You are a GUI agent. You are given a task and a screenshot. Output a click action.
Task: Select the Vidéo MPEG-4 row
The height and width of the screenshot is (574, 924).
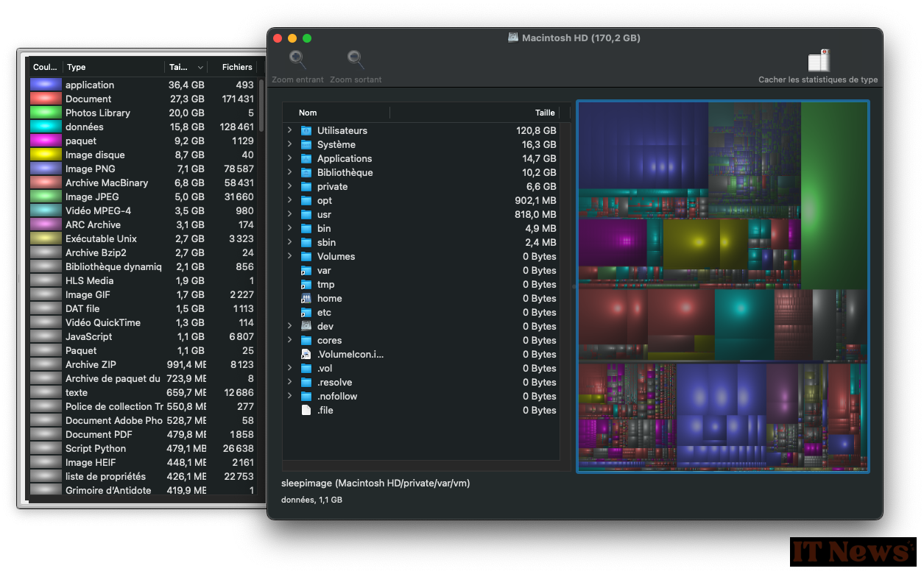[x=144, y=210]
